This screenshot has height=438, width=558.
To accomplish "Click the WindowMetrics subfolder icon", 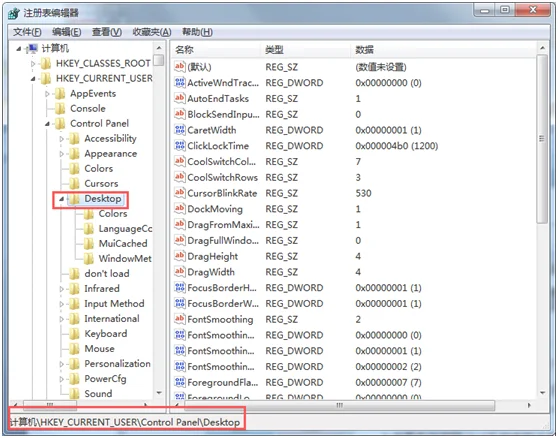I will coord(88,259).
